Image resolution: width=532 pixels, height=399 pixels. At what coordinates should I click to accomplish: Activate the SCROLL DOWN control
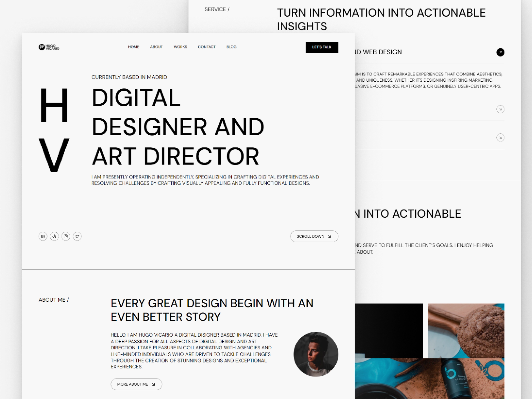tap(314, 236)
